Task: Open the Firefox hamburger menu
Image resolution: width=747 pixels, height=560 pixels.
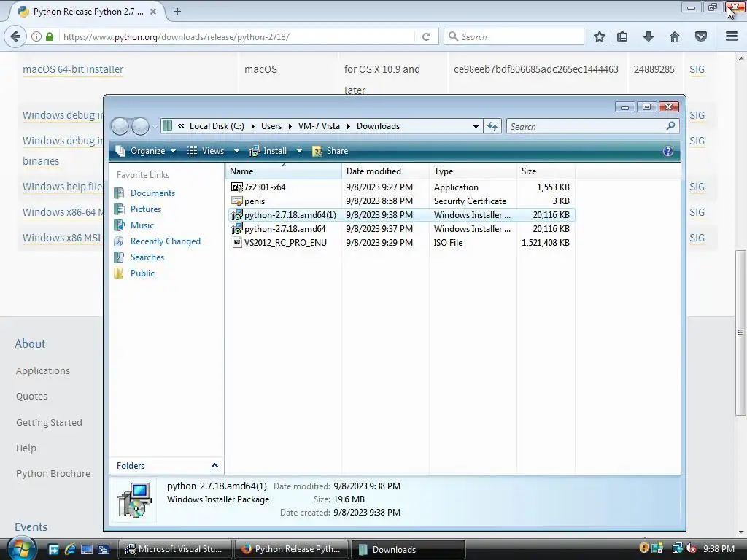Action: 732,36
